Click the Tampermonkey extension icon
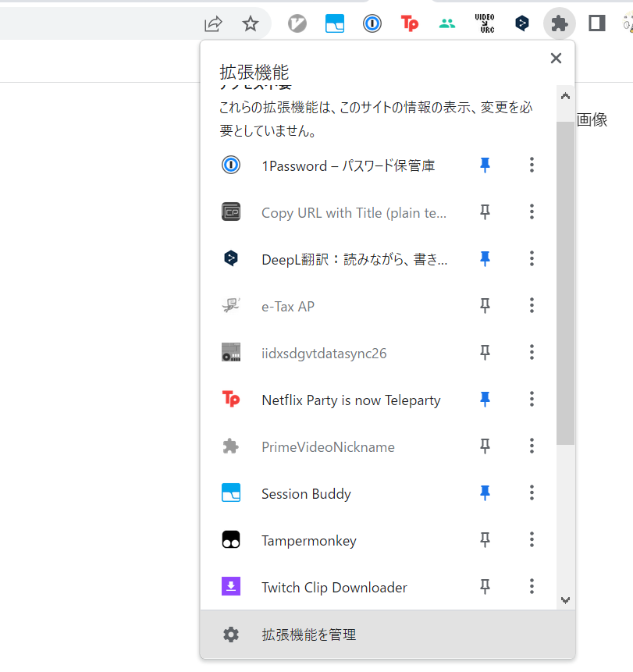This screenshot has width=633, height=672. 231,539
